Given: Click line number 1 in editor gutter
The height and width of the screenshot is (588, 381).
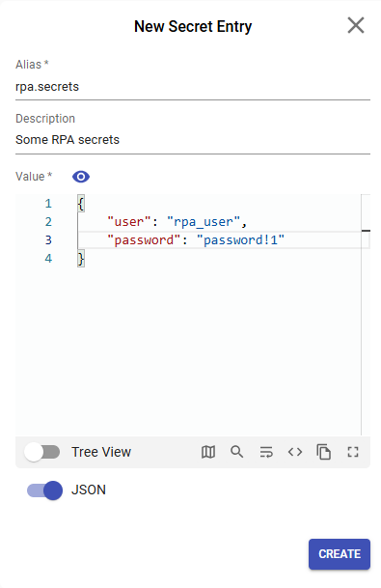Looking at the screenshot, I should point(48,204).
